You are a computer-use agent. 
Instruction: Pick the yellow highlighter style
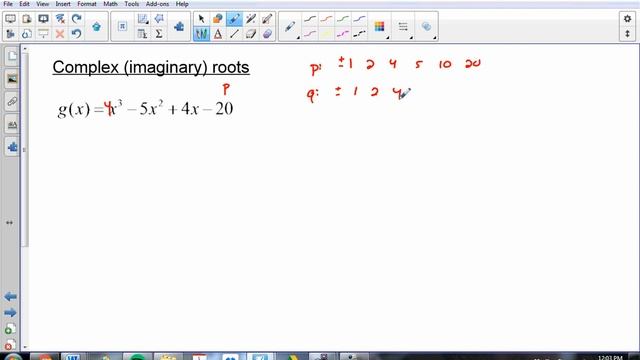pos(326,34)
